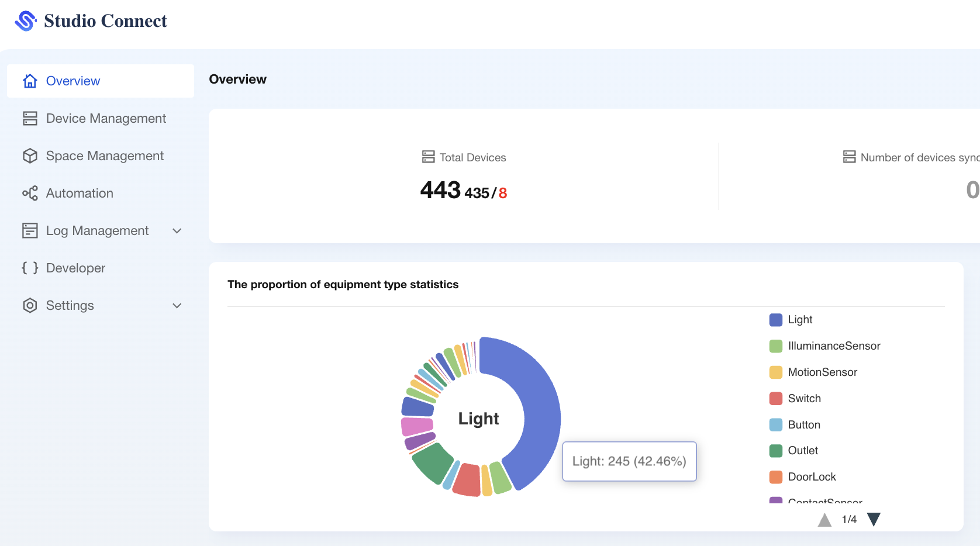Click the red Switch color swatch
The image size is (980, 546).
[x=776, y=399]
